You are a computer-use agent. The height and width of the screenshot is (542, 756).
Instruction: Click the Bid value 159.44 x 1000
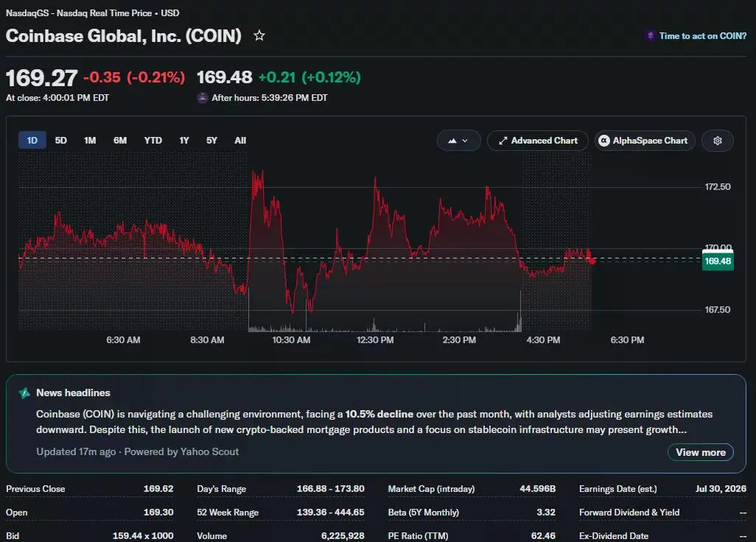(x=143, y=535)
